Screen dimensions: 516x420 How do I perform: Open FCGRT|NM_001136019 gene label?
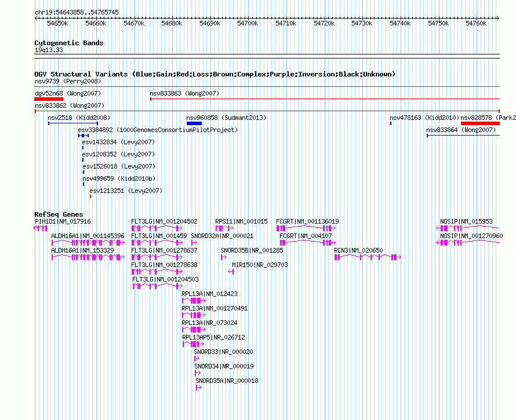click(x=307, y=222)
